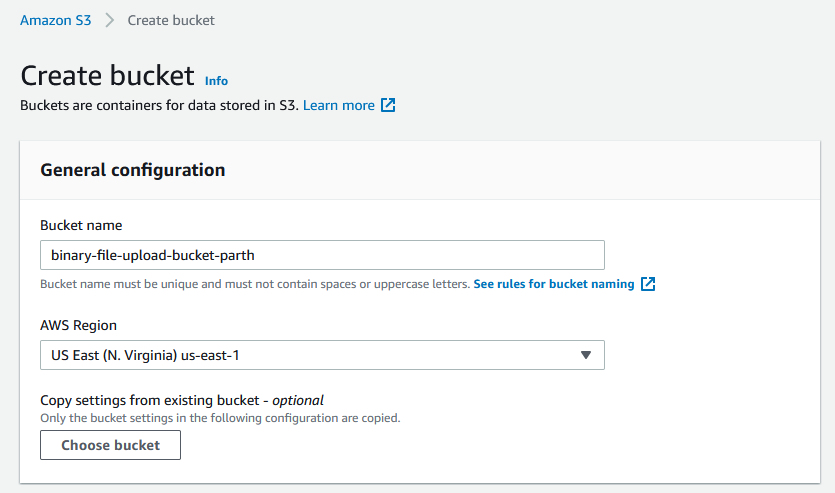Screen dimensions: 835x493
Task: Click the breadcrumb chevron separator icon
Action: (x=110, y=20)
